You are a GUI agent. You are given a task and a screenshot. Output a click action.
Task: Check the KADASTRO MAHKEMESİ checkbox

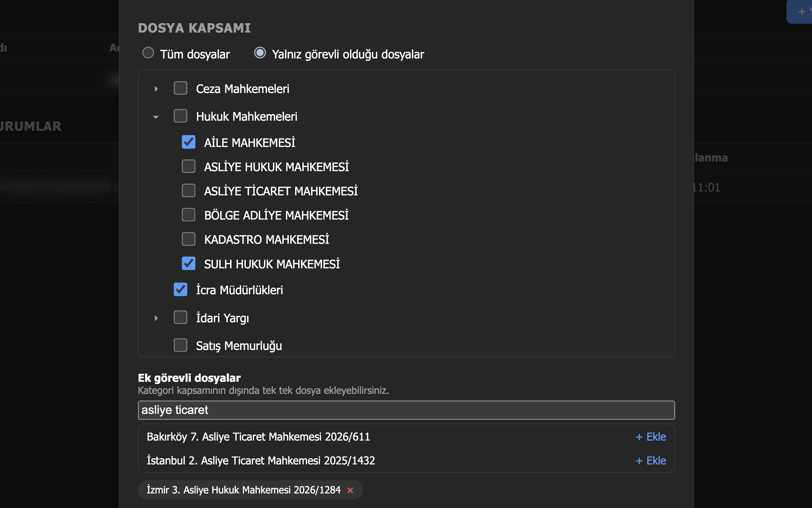(x=189, y=239)
